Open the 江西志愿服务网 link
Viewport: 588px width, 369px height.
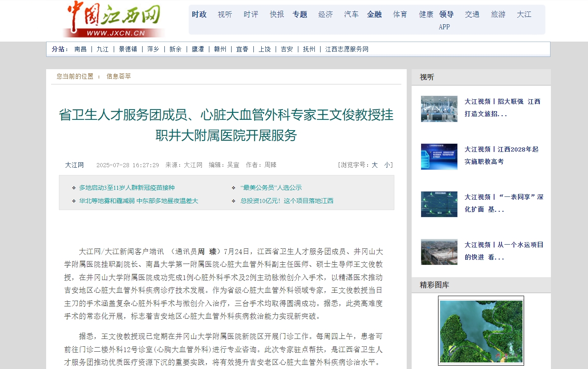(x=347, y=49)
